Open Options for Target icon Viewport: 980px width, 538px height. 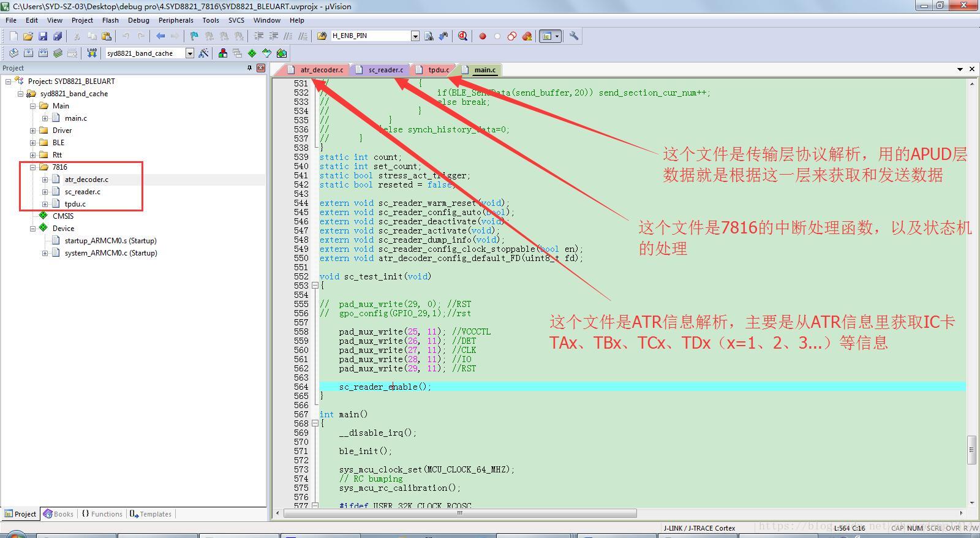tap(204, 53)
